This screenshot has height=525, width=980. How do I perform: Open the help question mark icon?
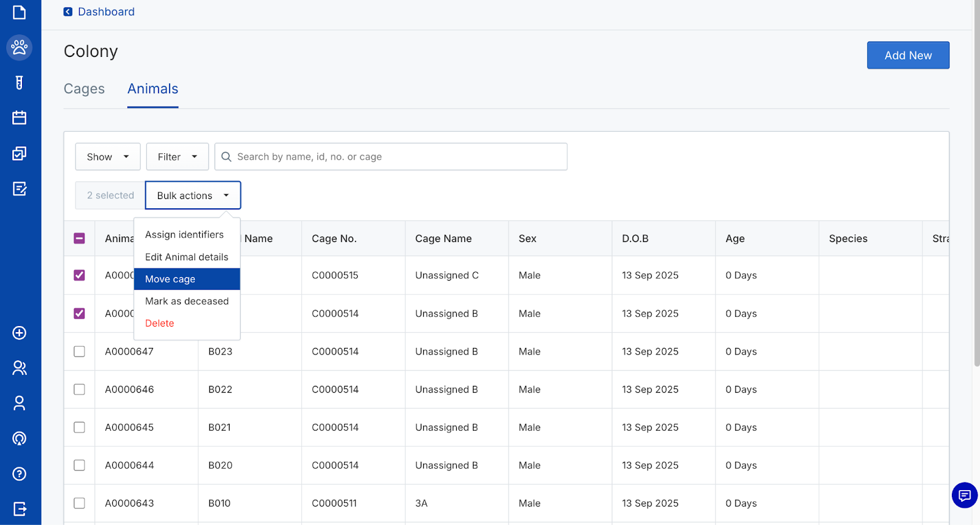coord(20,474)
